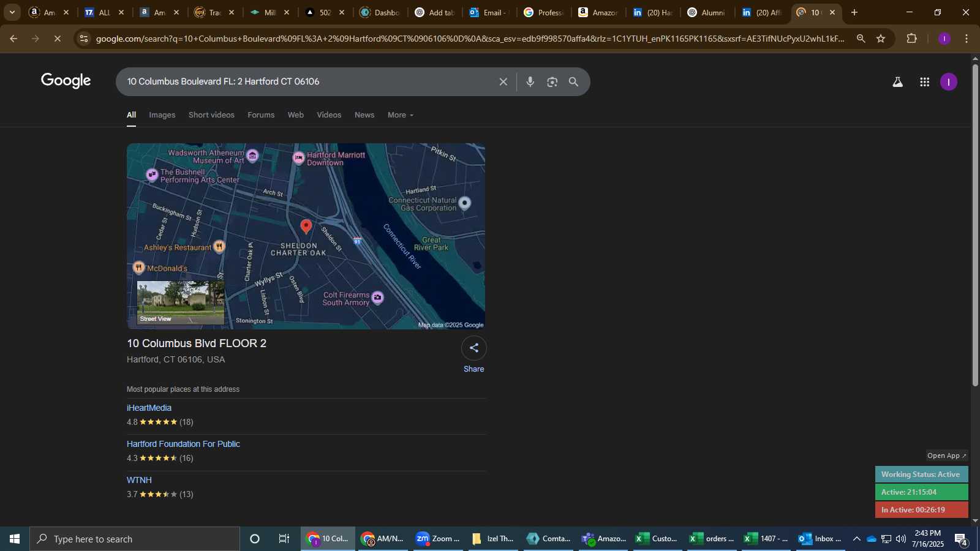Viewport: 980px width, 551px height.
Task: Click the page vertical scrollbar
Action: click(975, 225)
